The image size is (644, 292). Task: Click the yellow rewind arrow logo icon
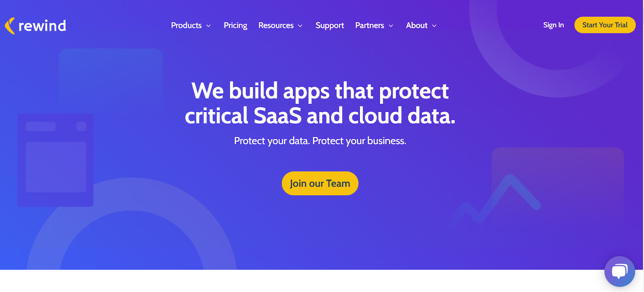coord(10,26)
